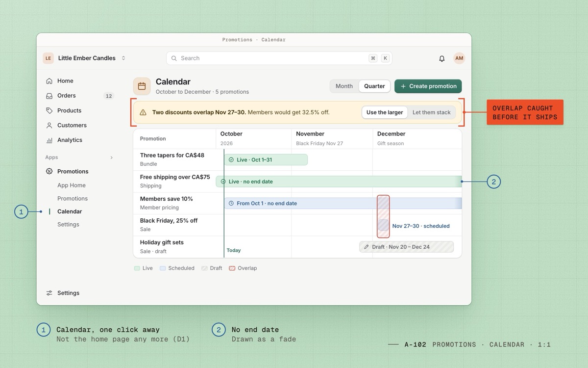Choose 'Use the larger' for overlapping discounts
This screenshot has width=588, height=368.
click(385, 112)
